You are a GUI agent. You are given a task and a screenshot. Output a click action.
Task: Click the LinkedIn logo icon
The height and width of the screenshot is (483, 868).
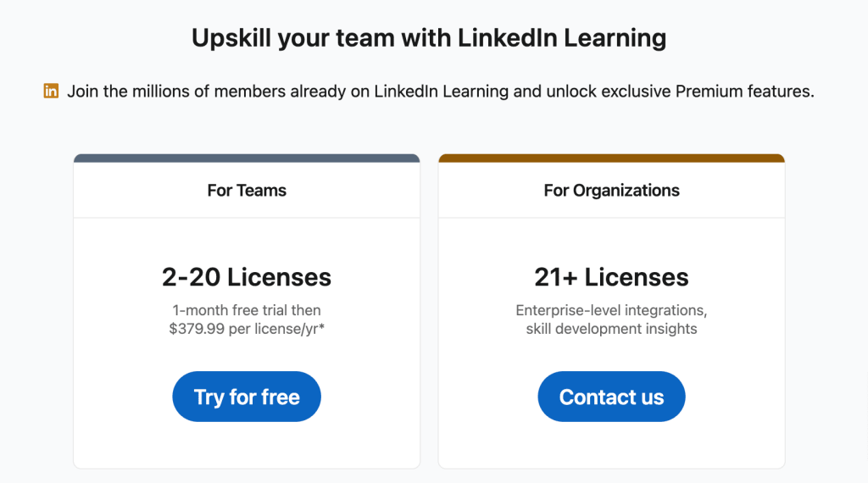coord(51,91)
